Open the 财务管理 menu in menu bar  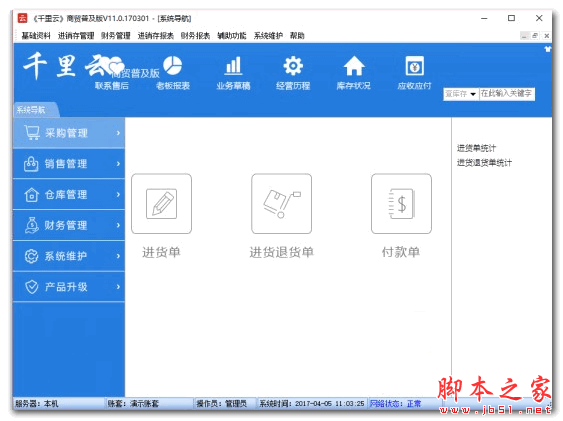(116, 36)
